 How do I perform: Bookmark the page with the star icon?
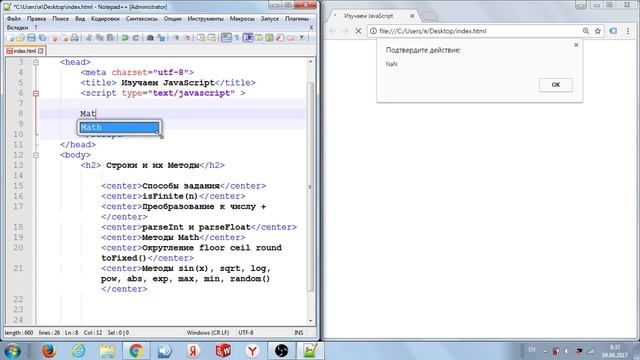pos(598,31)
